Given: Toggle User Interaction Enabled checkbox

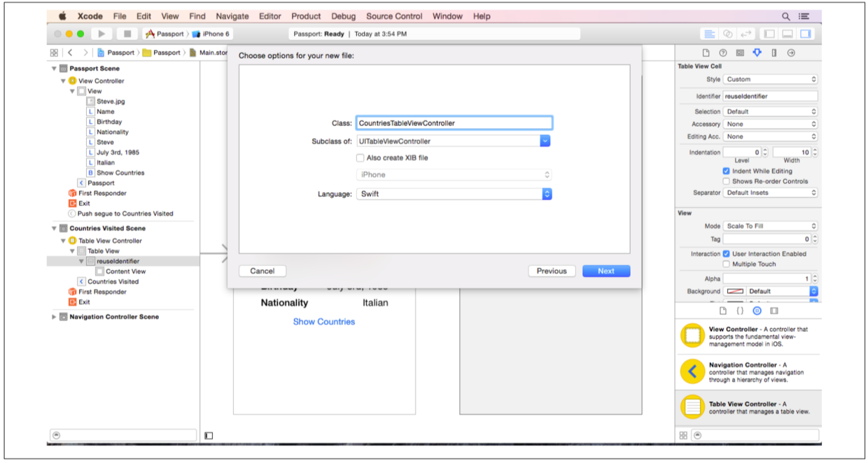Looking at the screenshot, I should click(727, 254).
